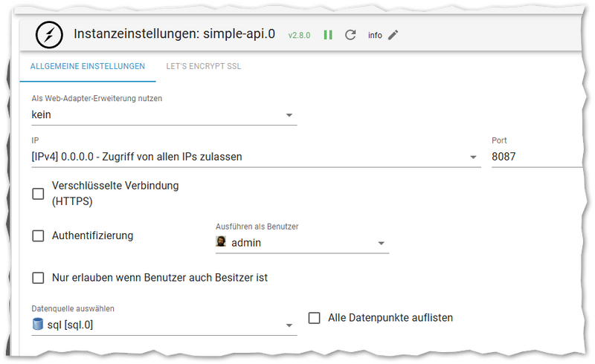Click the pencil edit icon
This screenshot has width=595, height=364.
pyautogui.click(x=393, y=35)
